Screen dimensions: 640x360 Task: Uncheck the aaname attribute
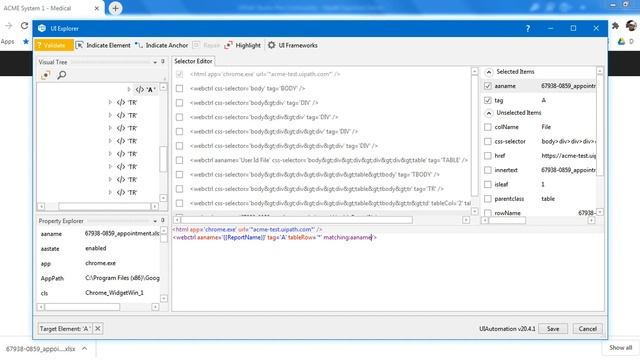click(487, 86)
